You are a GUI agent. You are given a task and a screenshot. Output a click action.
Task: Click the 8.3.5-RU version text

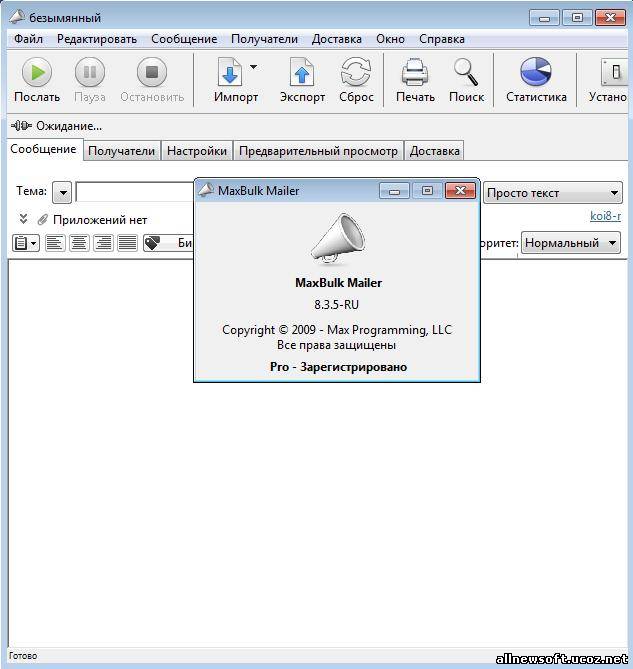(337, 305)
